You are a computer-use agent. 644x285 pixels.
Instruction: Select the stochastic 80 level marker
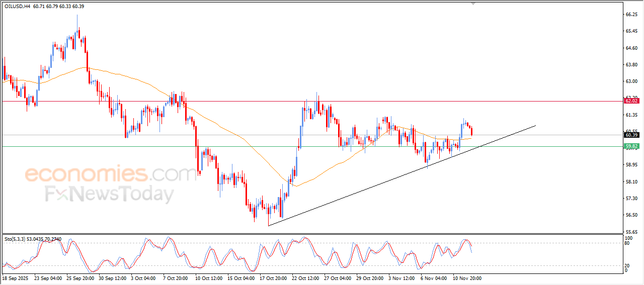click(x=627, y=243)
